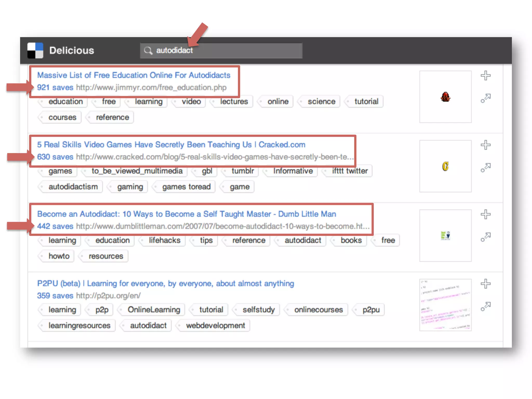The width and height of the screenshot is (532, 399).
Task: Open the P2PU page thumbnail preview
Action: (x=445, y=305)
